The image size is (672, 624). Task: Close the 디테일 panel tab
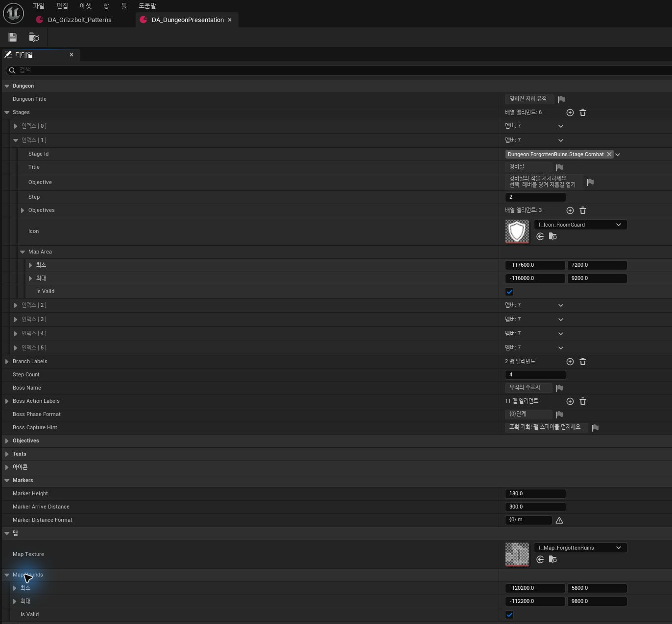[72, 55]
